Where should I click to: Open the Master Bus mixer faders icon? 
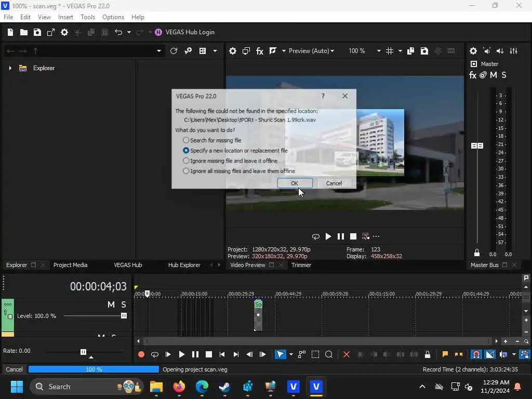tap(514, 51)
